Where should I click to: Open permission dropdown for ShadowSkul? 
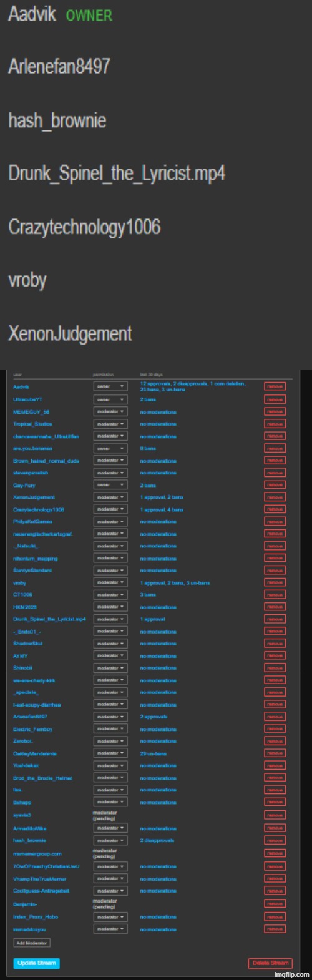[x=110, y=644]
